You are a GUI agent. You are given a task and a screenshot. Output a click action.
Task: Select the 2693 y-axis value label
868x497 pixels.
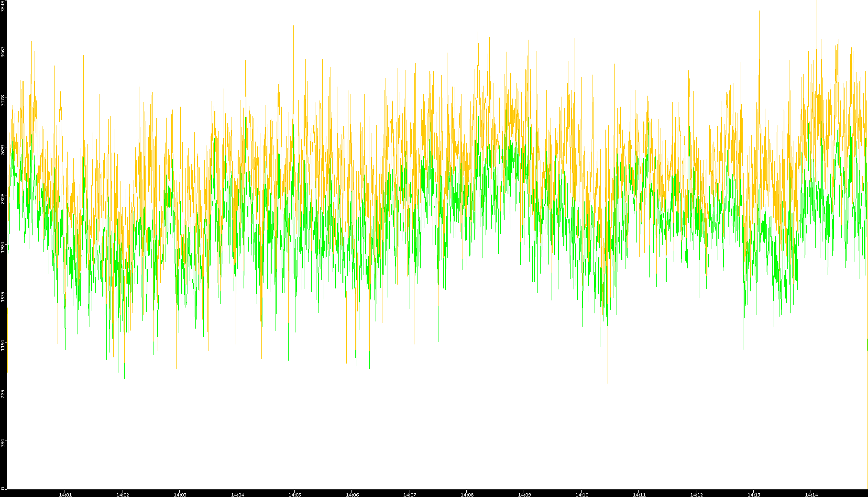[3, 150]
